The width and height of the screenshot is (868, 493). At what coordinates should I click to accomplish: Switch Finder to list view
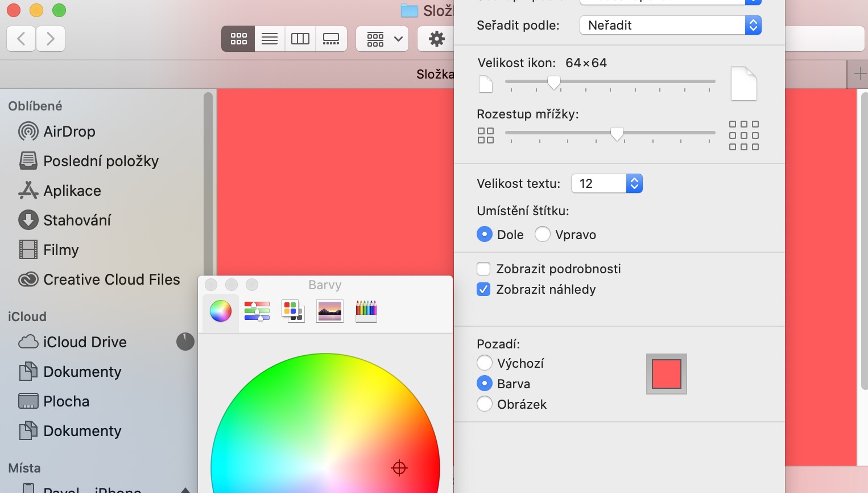point(270,39)
